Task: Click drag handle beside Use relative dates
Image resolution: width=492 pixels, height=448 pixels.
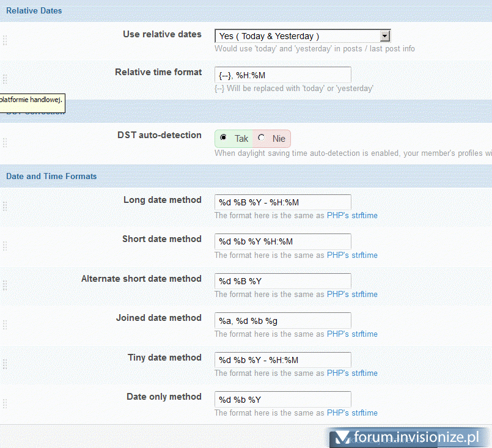Action: point(5,40)
